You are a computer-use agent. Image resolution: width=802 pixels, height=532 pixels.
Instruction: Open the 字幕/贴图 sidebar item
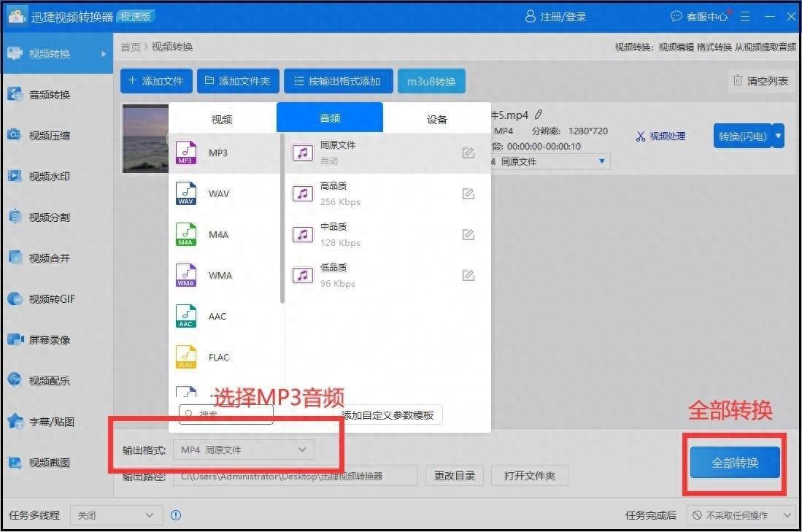coord(57,422)
